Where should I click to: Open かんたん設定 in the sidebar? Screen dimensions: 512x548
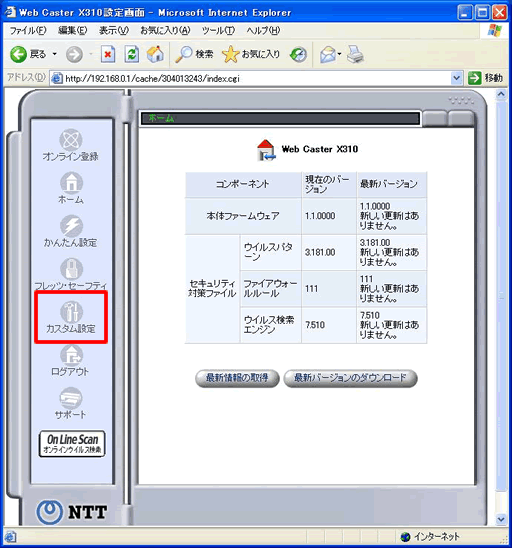(71, 231)
